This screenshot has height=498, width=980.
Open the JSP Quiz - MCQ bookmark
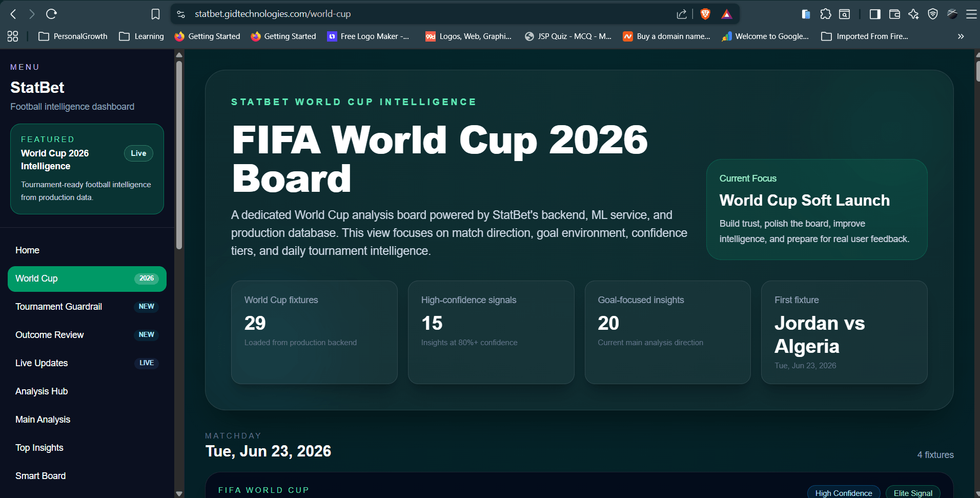568,36
